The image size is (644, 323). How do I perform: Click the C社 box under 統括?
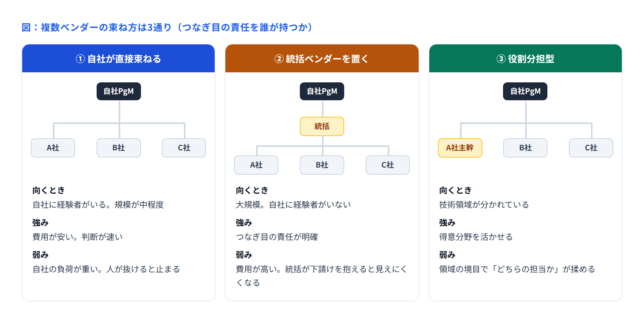[388, 165]
